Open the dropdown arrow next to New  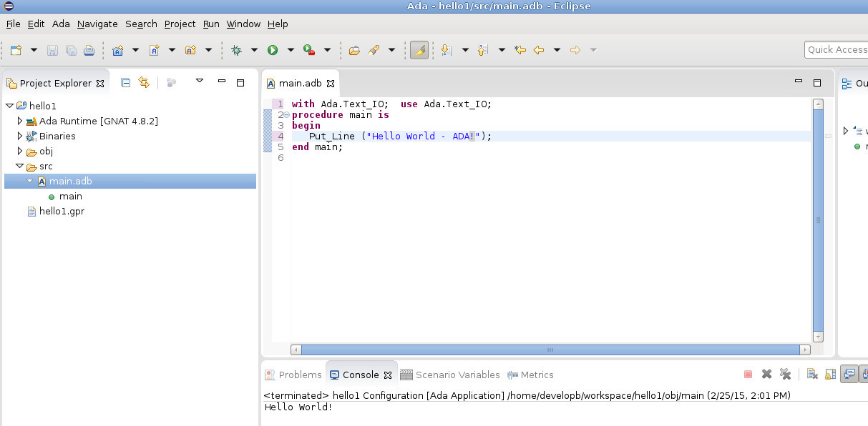click(x=34, y=50)
